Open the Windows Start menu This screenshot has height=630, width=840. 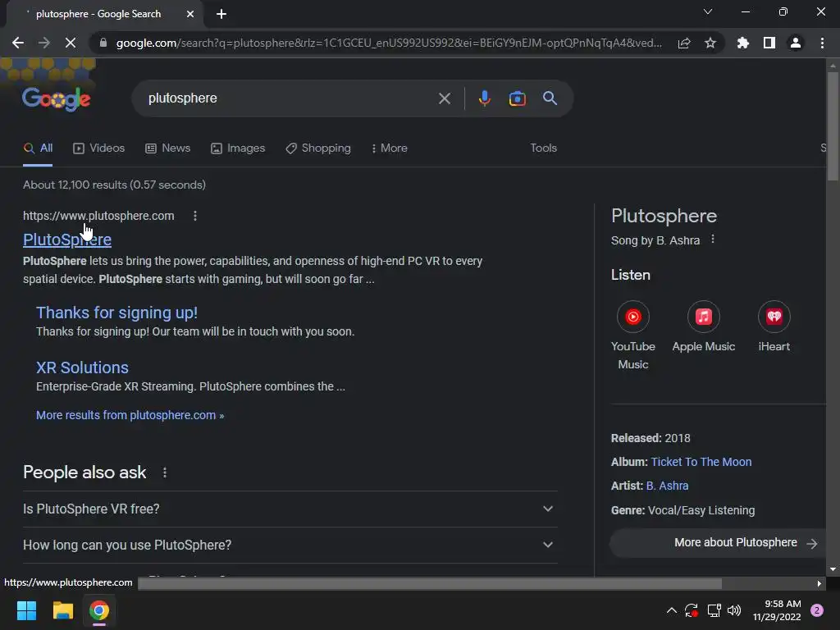26,610
